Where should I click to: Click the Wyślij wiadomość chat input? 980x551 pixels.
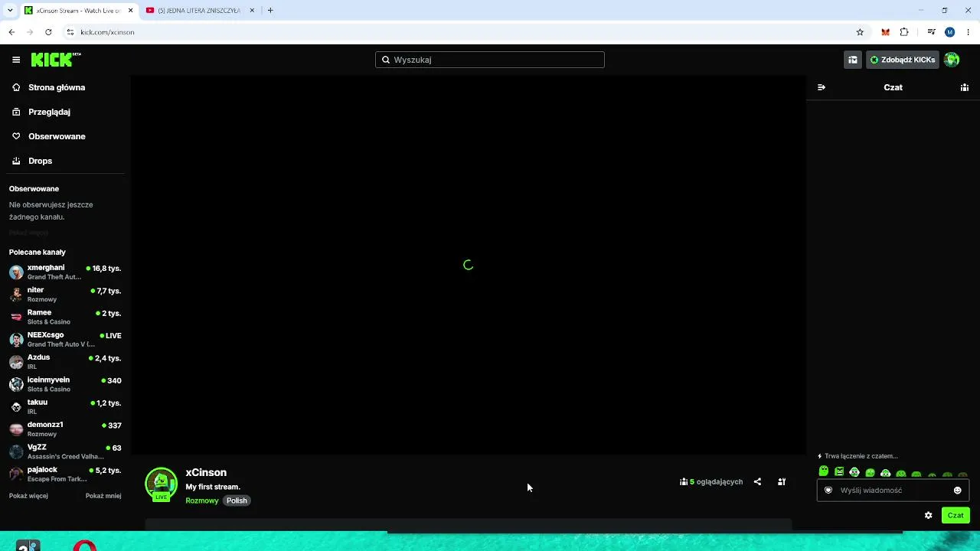(x=893, y=491)
